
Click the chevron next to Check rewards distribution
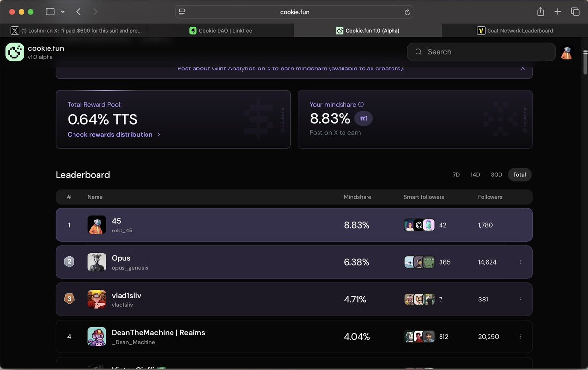coord(159,134)
